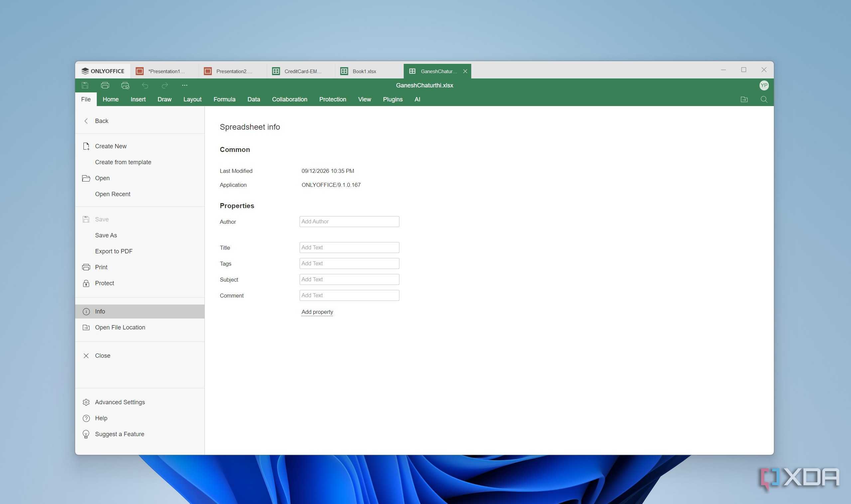Click the Add property link
Image resolution: width=851 pixels, height=504 pixels.
[x=317, y=312]
